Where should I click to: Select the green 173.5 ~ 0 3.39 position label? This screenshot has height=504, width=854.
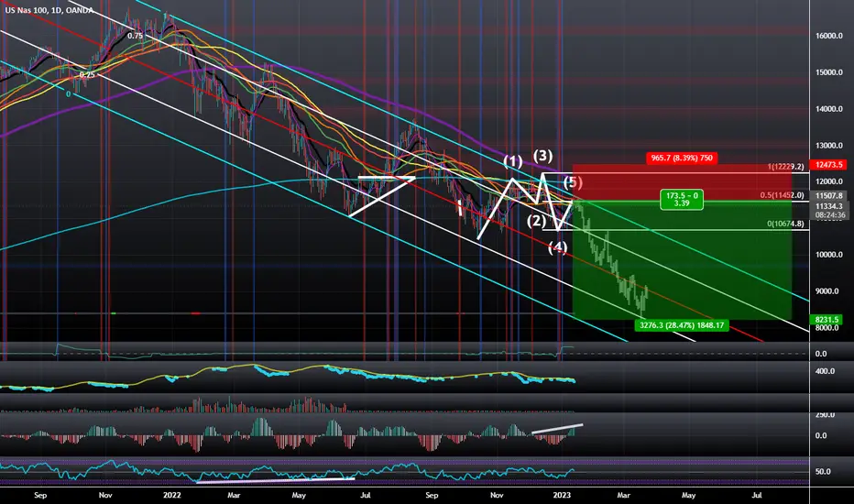(x=682, y=200)
